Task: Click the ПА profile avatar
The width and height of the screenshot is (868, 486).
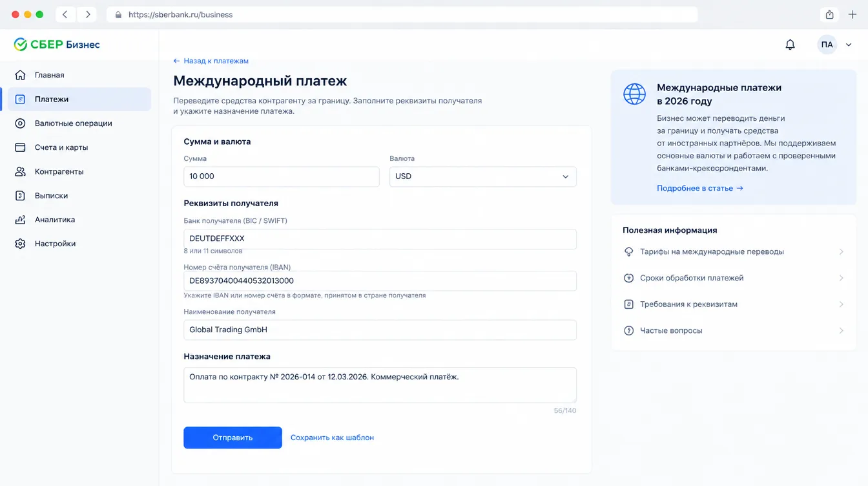Action: point(827,45)
